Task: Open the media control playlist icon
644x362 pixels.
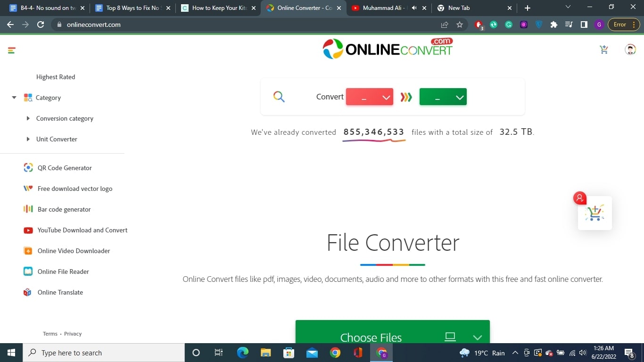Action: coord(569,25)
